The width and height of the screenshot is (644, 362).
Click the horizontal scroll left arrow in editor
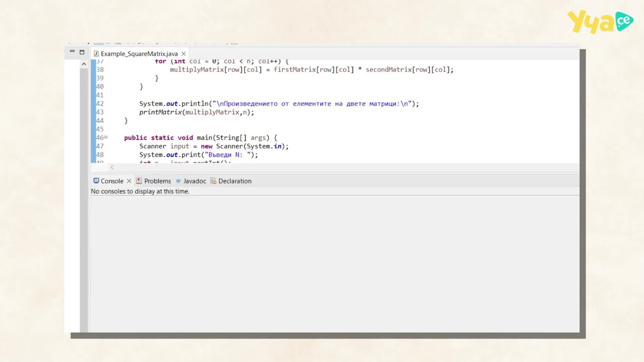[x=112, y=167]
